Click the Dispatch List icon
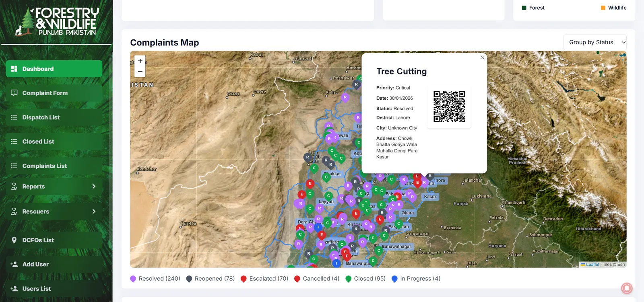The height and width of the screenshot is (302, 644). 14,117
